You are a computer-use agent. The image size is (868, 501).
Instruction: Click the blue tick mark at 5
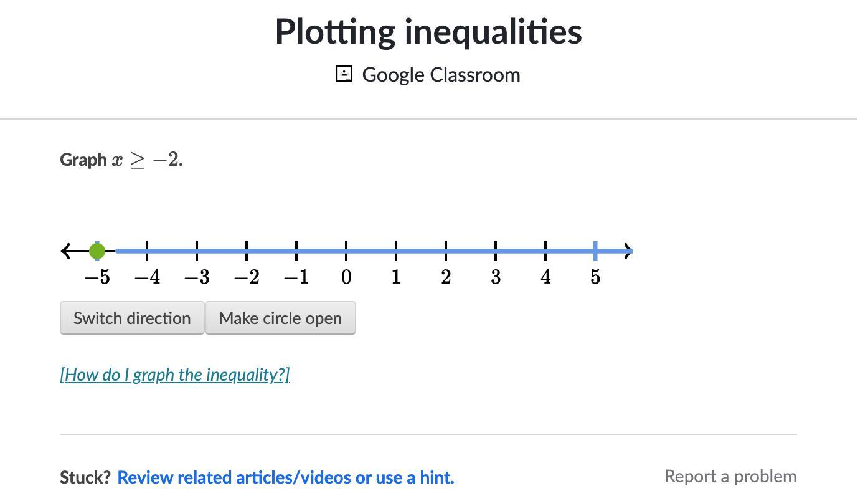595,251
